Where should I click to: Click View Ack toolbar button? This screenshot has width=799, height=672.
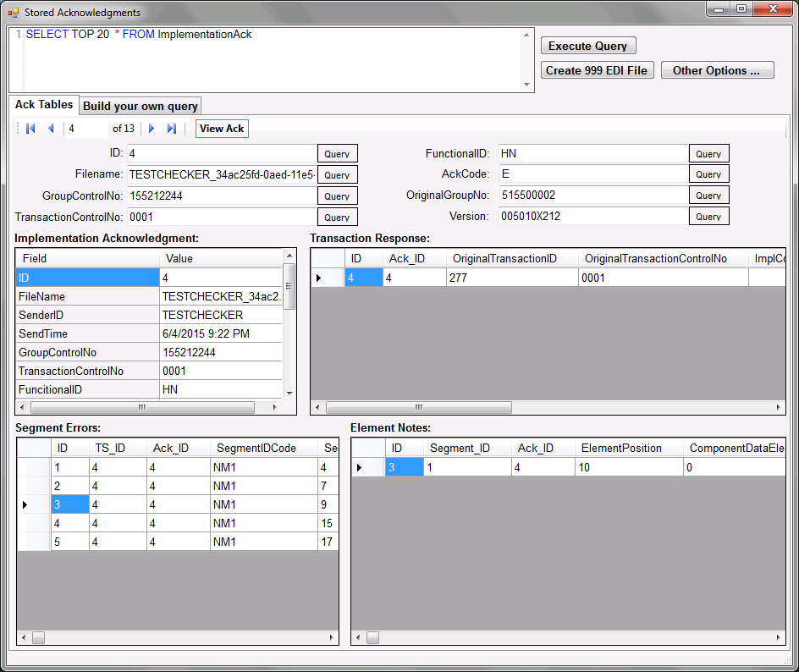pos(222,129)
